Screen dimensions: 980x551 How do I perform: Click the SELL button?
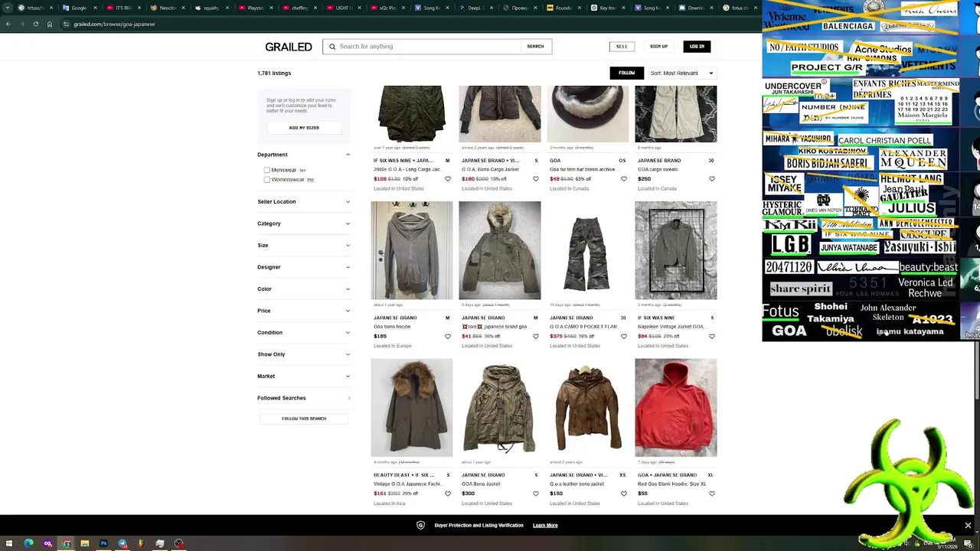pyautogui.click(x=622, y=47)
